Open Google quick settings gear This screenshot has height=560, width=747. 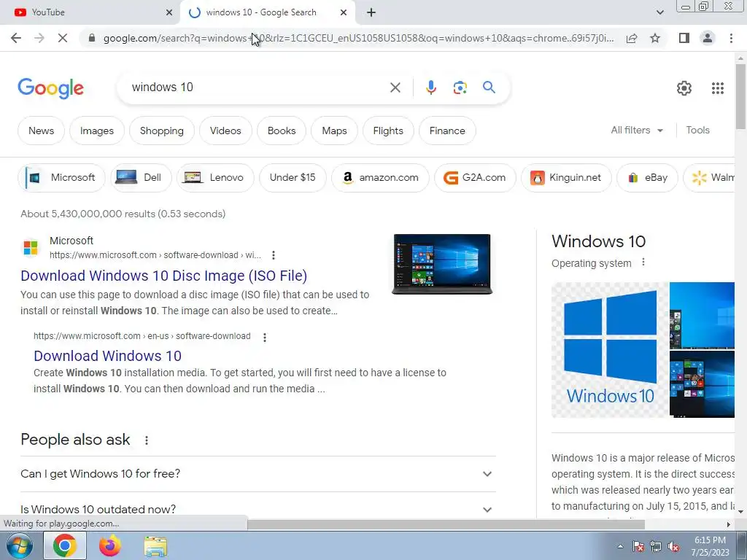684,88
